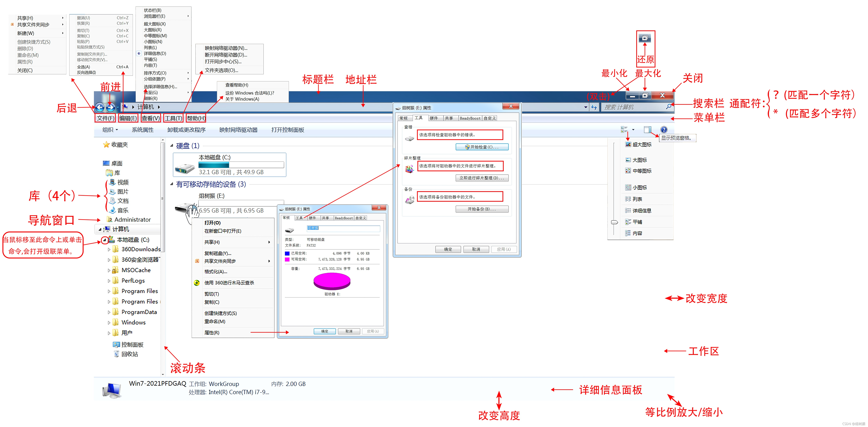
Task: Click the help question mark icon
Action: coord(663,130)
